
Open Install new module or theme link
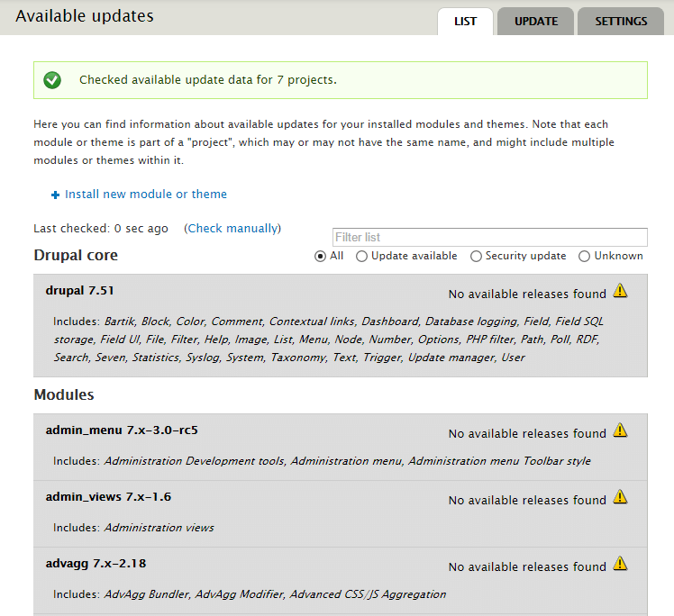point(145,195)
